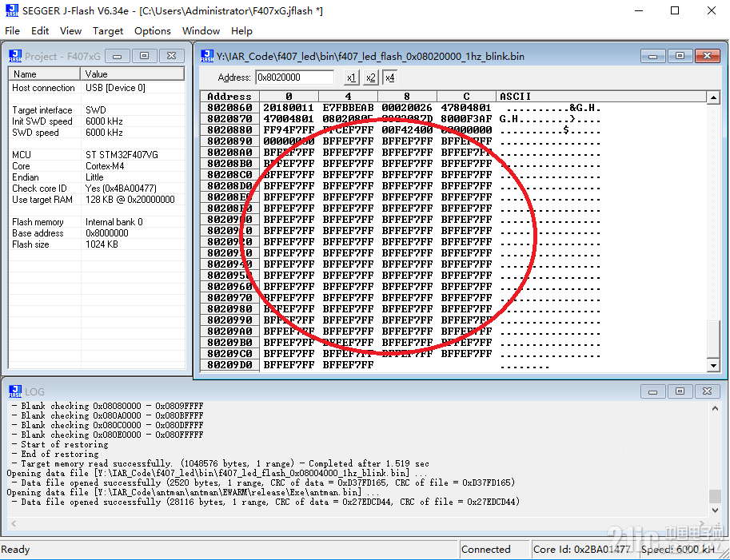The height and width of the screenshot is (560, 730).
Task: Click the LOG vertical scrollbar thumb
Action: [x=715, y=496]
